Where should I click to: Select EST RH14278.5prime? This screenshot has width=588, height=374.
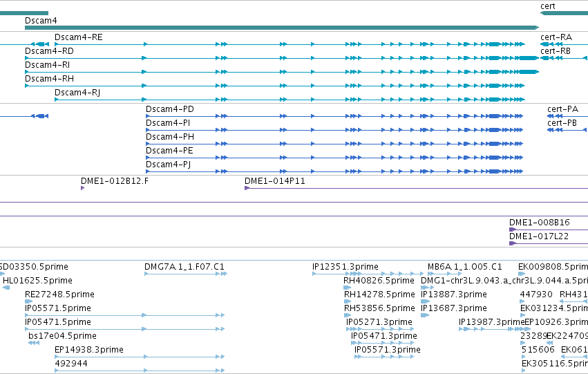tap(379, 294)
